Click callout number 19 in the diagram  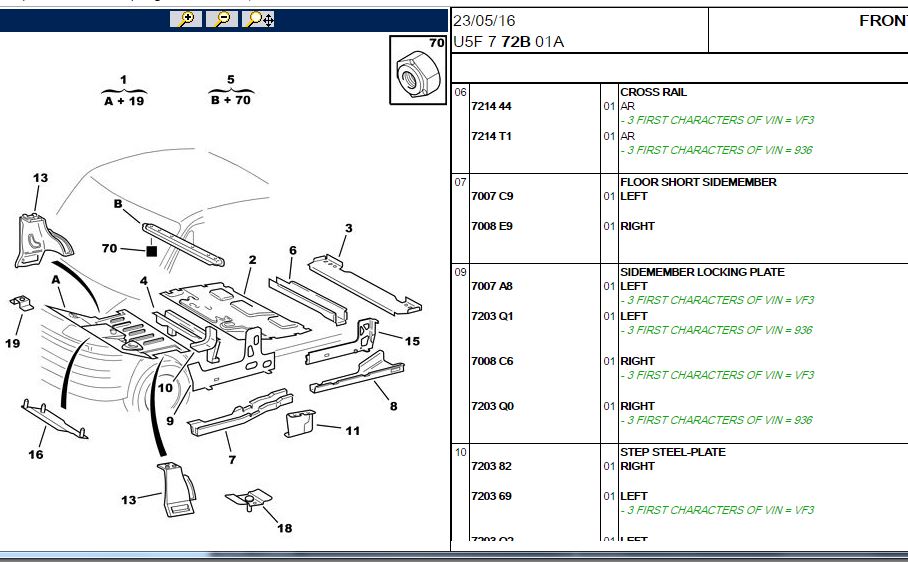tap(13, 343)
